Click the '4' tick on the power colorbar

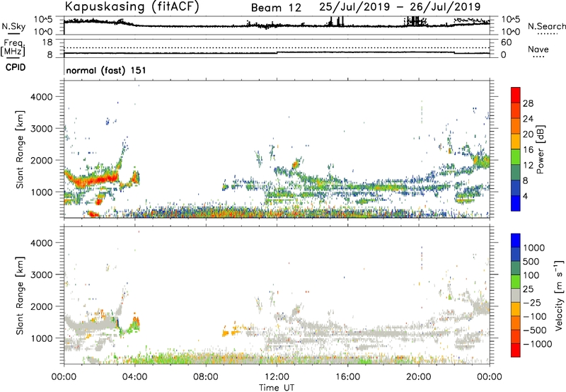coord(525,196)
